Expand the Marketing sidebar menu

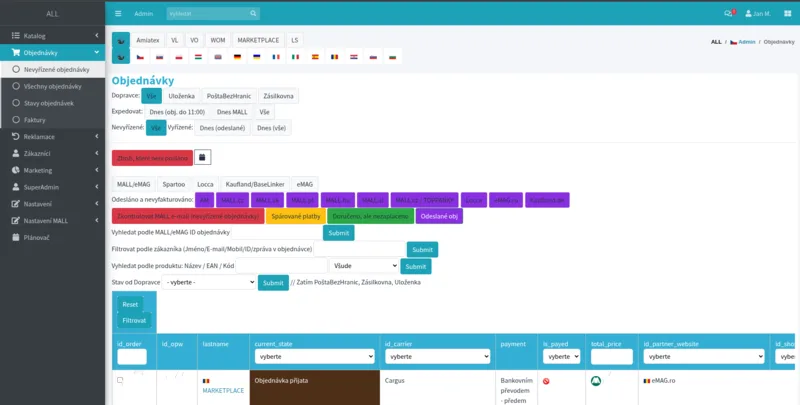(53, 170)
